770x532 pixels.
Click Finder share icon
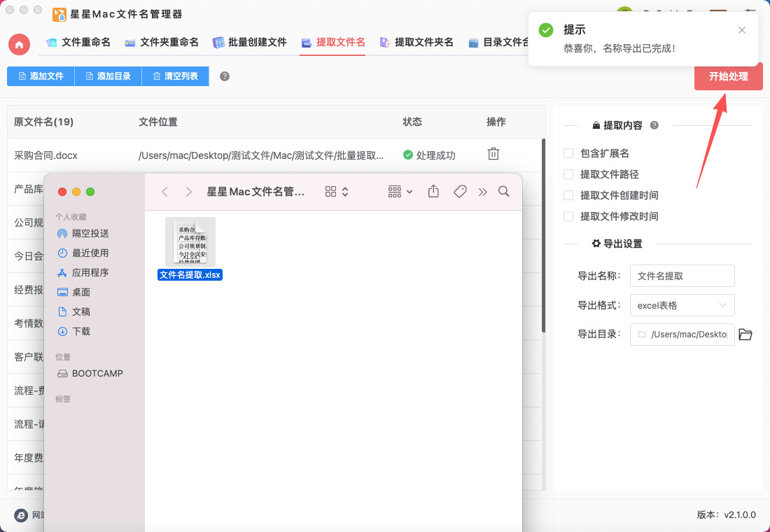(433, 191)
